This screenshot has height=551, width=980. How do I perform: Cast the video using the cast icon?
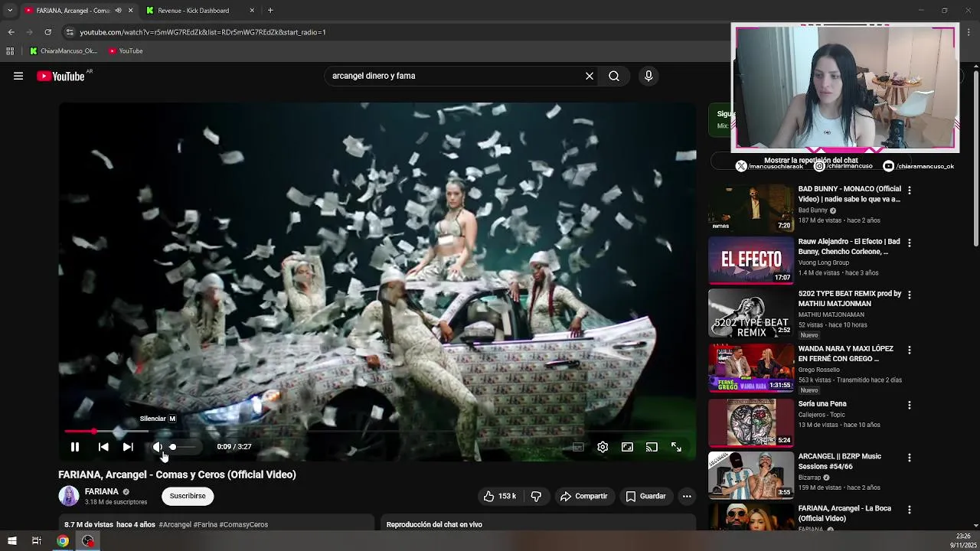pos(652,447)
